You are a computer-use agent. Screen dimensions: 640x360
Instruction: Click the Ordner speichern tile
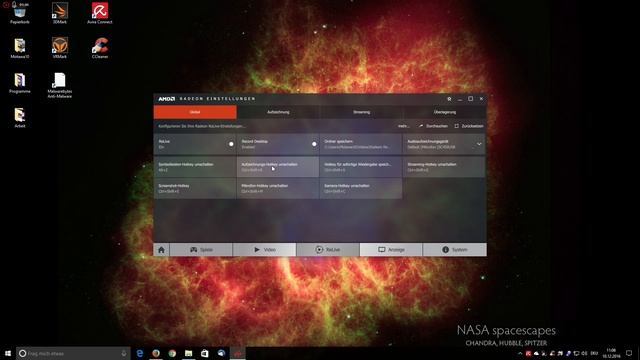point(361,144)
